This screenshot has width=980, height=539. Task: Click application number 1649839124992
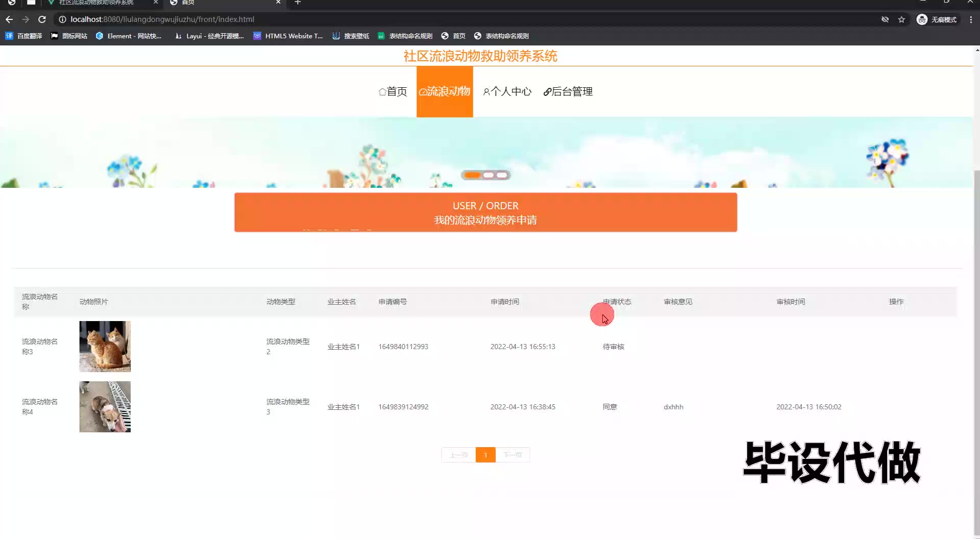pos(403,407)
